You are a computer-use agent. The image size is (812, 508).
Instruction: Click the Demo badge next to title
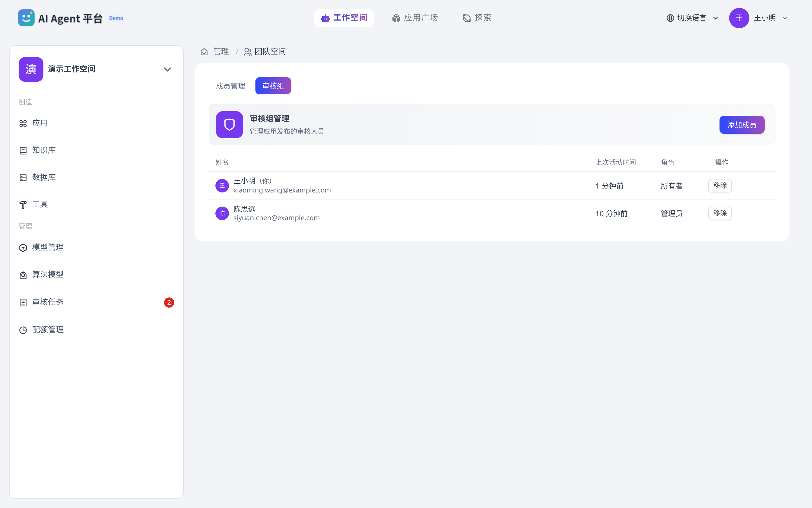(116, 18)
